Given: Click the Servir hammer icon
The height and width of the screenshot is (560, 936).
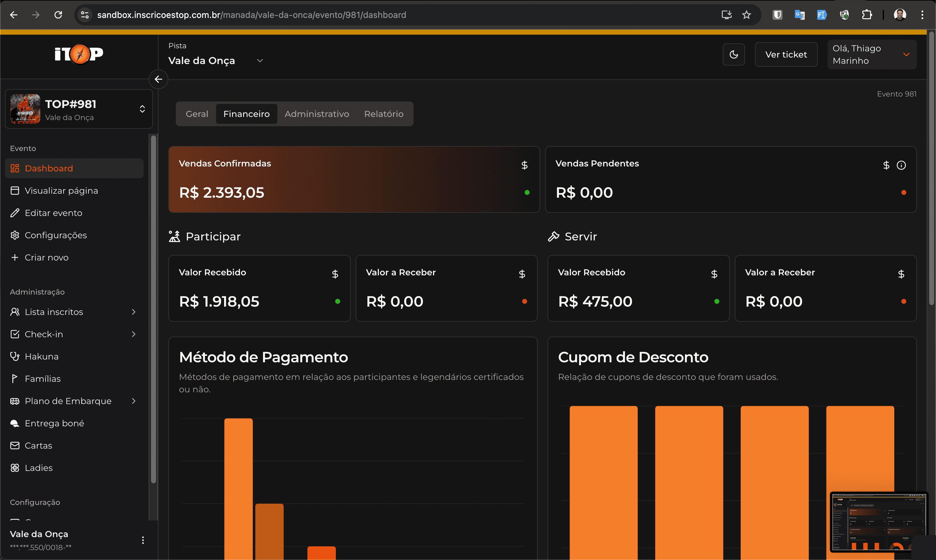Looking at the screenshot, I should click(x=553, y=236).
